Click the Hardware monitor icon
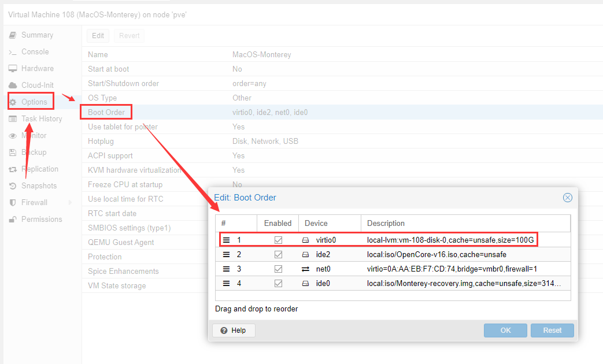603x364 pixels. pyautogui.click(x=12, y=69)
